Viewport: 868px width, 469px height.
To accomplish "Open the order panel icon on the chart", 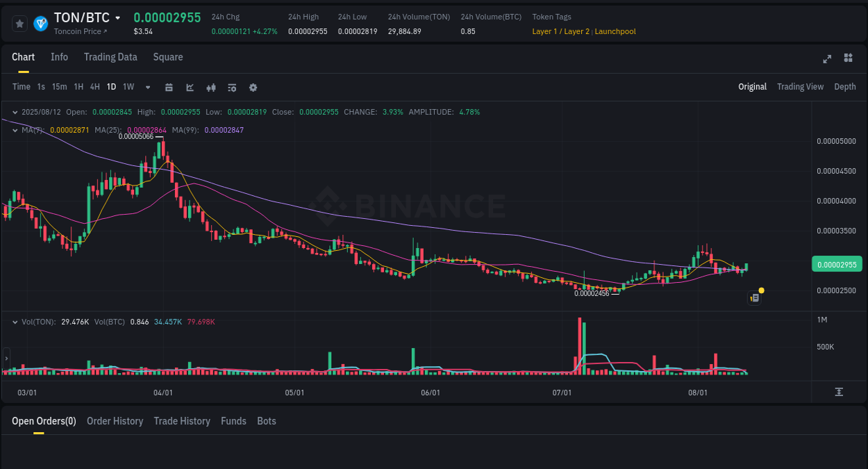I will 755,297.
